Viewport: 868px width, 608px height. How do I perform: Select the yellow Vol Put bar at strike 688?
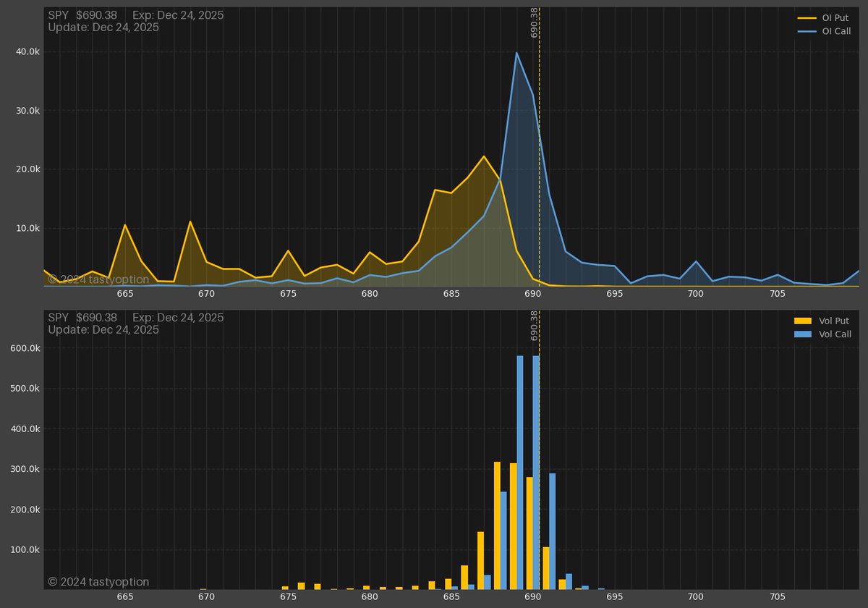point(497,525)
